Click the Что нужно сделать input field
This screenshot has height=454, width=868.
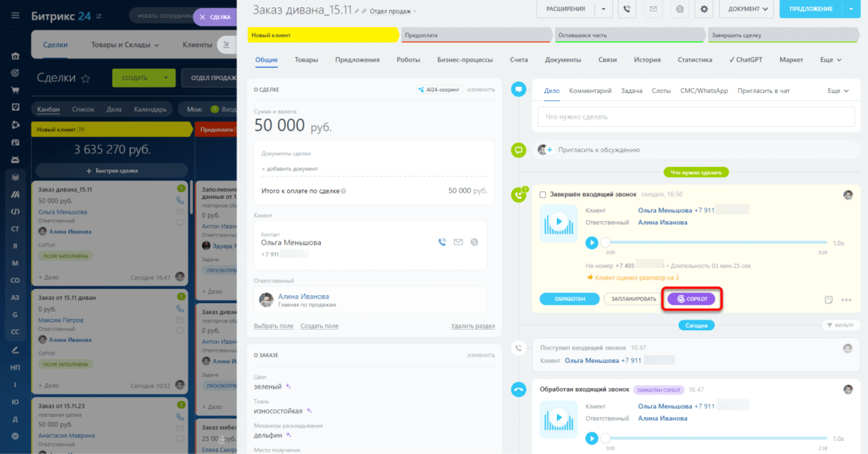696,117
